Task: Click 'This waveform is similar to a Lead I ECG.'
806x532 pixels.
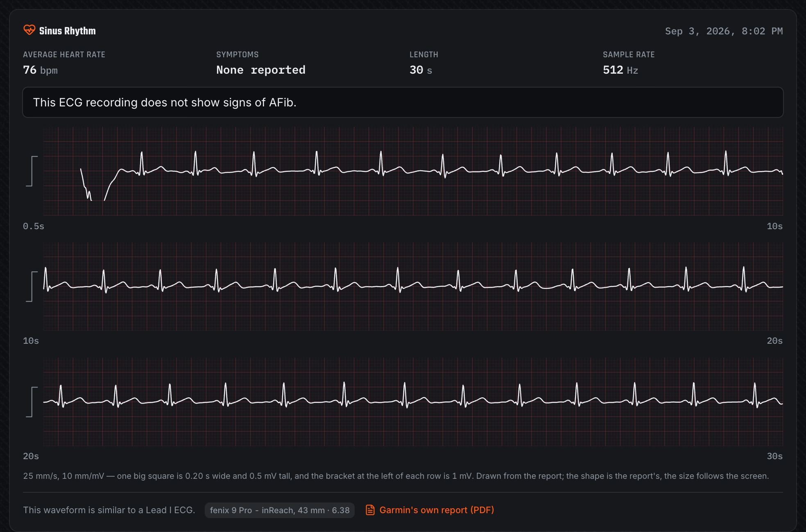Action: pos(109,510)
